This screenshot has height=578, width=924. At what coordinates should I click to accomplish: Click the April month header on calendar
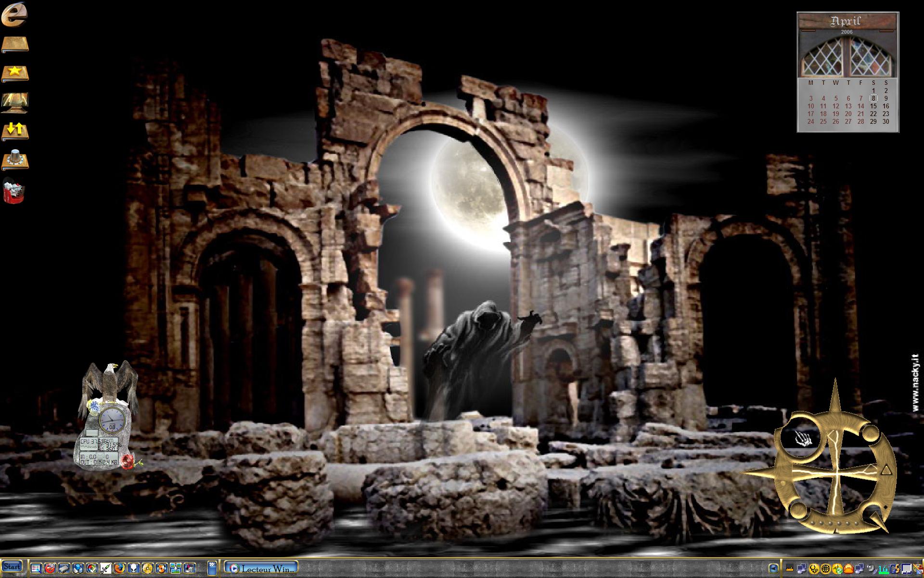click(846, 21)
